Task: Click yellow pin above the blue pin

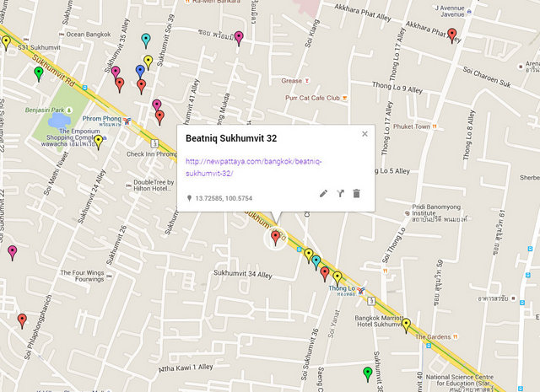Action: pyautogui.click(x=148, y=62)
